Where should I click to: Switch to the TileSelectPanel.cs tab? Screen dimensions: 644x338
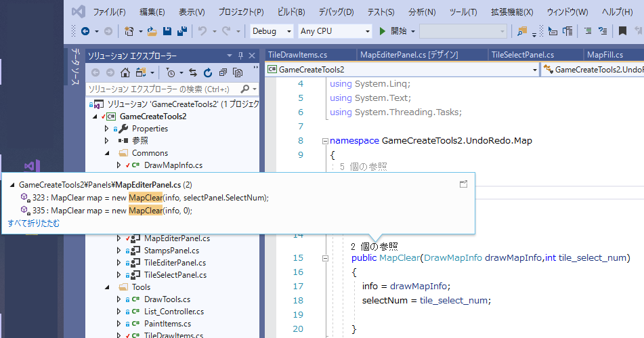tap(522, 54)
